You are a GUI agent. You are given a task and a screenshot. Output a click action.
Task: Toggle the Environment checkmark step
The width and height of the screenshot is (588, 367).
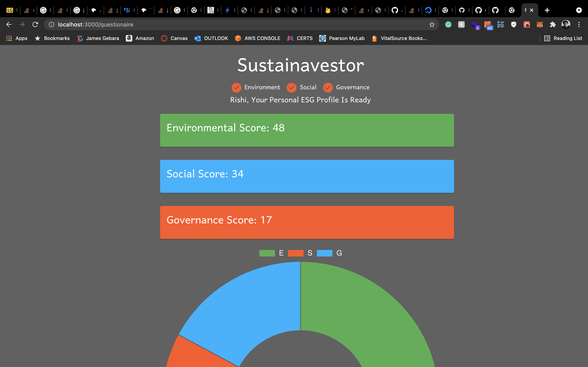point(236,87)
